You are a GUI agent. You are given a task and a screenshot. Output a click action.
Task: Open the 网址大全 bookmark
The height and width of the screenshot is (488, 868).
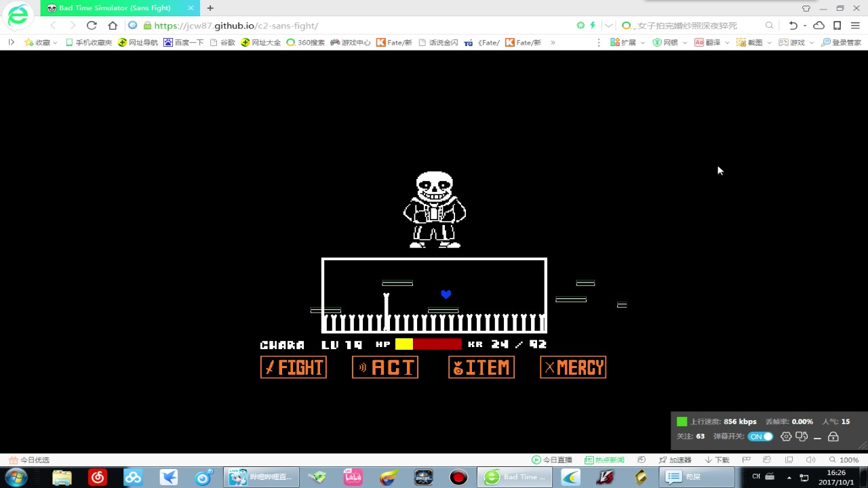click(261, 42)
